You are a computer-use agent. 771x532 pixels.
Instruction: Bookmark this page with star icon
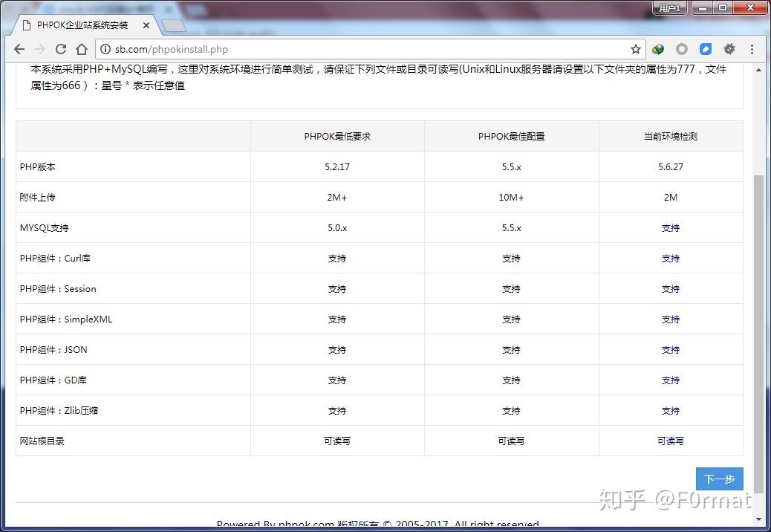(x=635, y=49)
